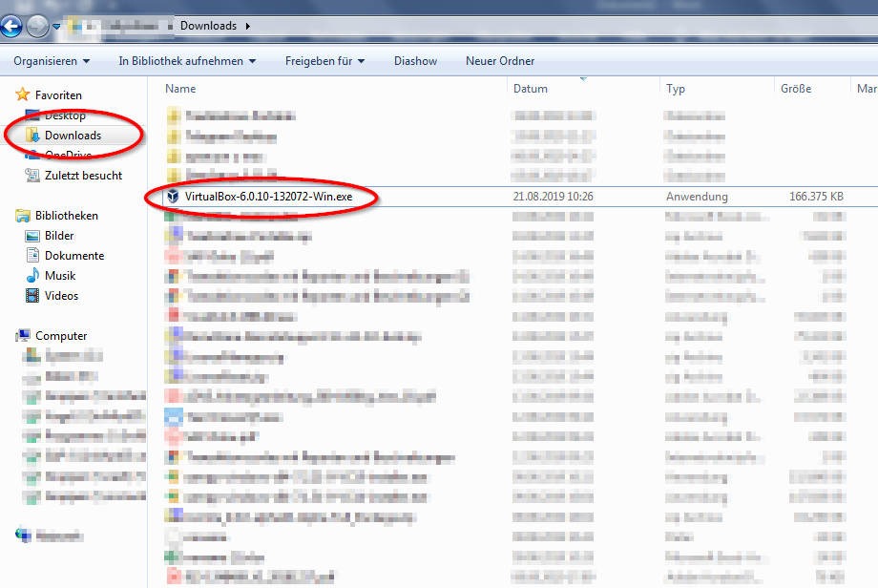This screenshot has width=878, height=588.
Task: Click the VirtualBox installer file icon
Action: 173,197
